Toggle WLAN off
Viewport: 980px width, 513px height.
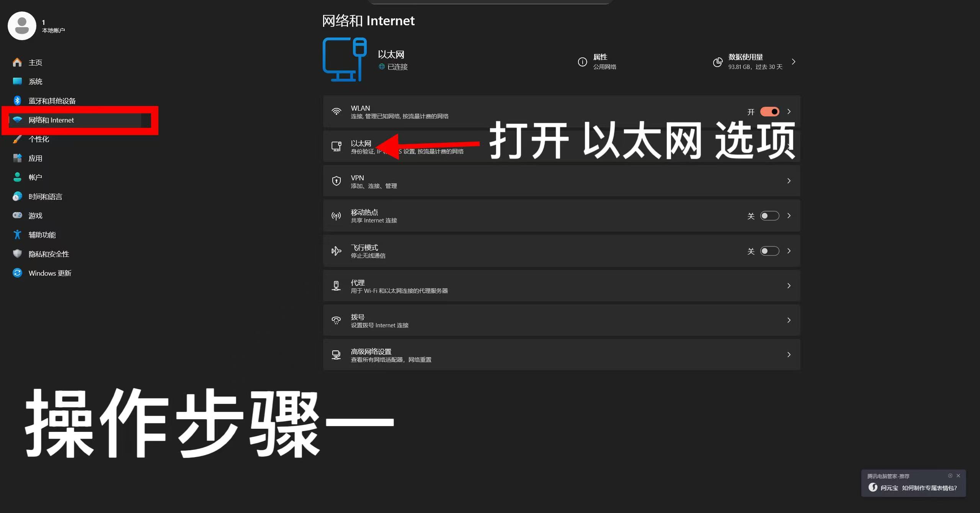769,111
